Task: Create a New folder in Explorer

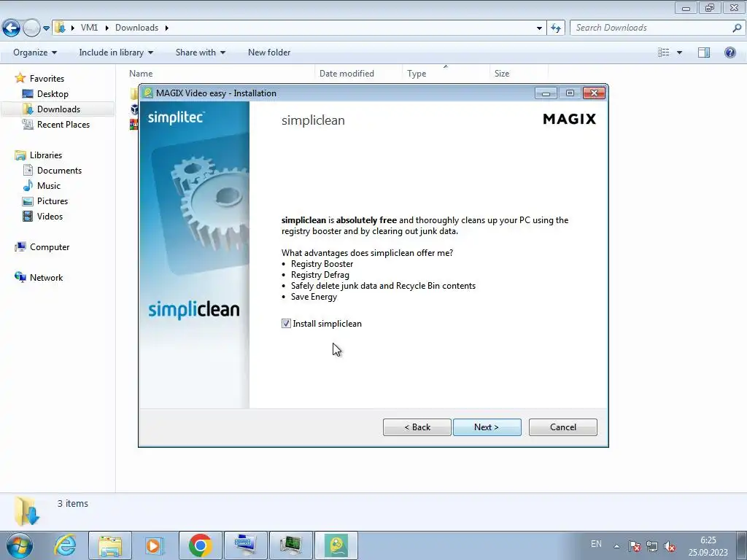Action: (269, 52)
